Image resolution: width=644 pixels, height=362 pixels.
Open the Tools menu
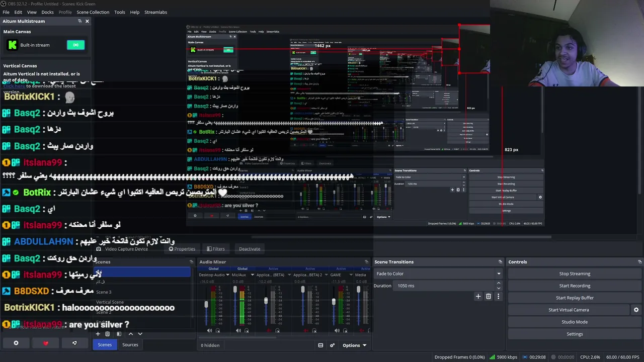[120, 12]
